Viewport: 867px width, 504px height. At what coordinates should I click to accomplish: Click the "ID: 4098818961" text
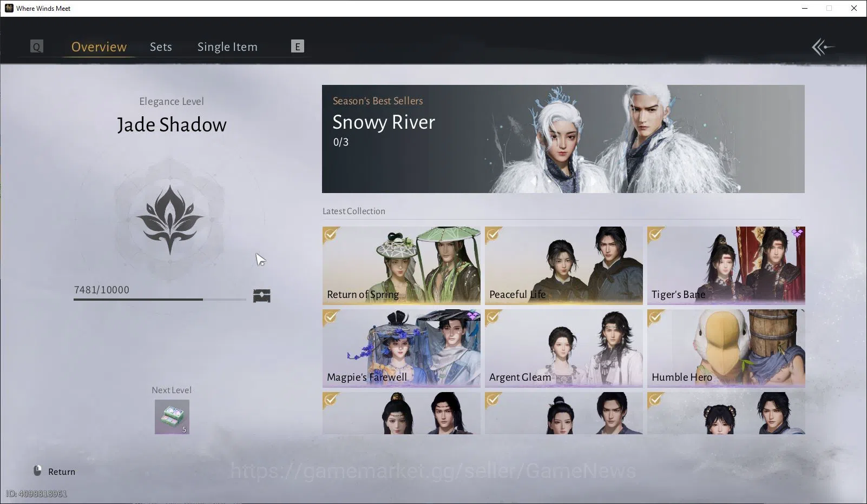click(x=37, y=494)
